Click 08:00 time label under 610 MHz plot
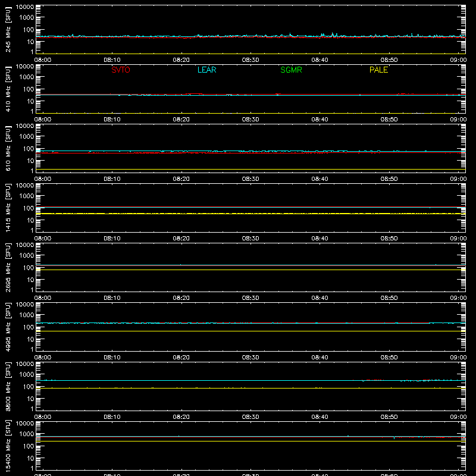476x476 pixels. click(43, 179)
